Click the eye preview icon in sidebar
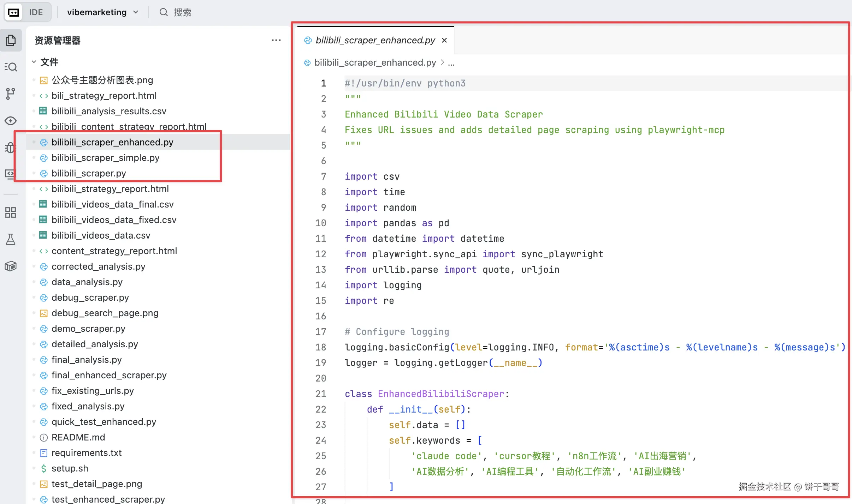Screen dimensions: 852x504 tap(11, 121)
